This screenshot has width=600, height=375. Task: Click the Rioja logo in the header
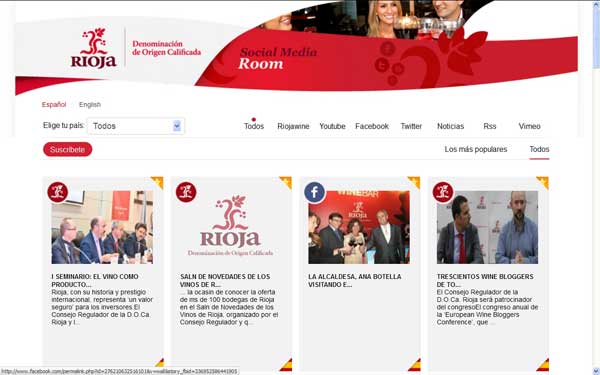click(93, 48)
